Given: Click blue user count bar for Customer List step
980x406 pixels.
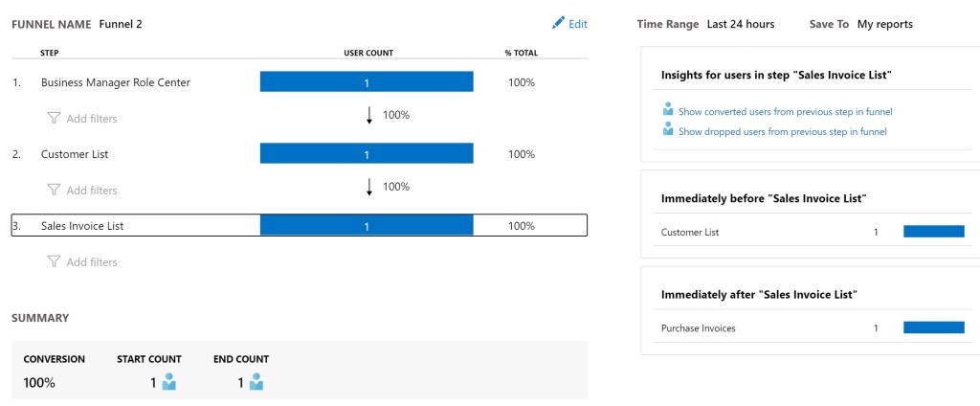Looking at the screenshot, I should pyautogui.click(x=367, y=154).
